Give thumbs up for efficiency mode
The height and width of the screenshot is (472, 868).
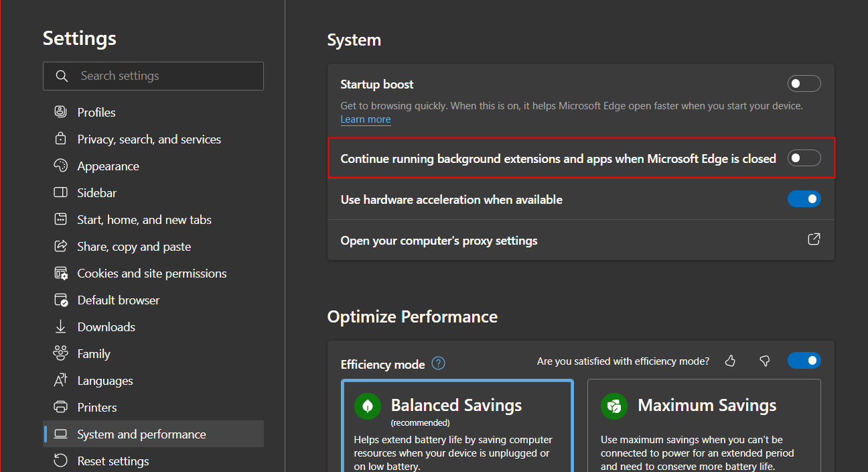[730, 361]
